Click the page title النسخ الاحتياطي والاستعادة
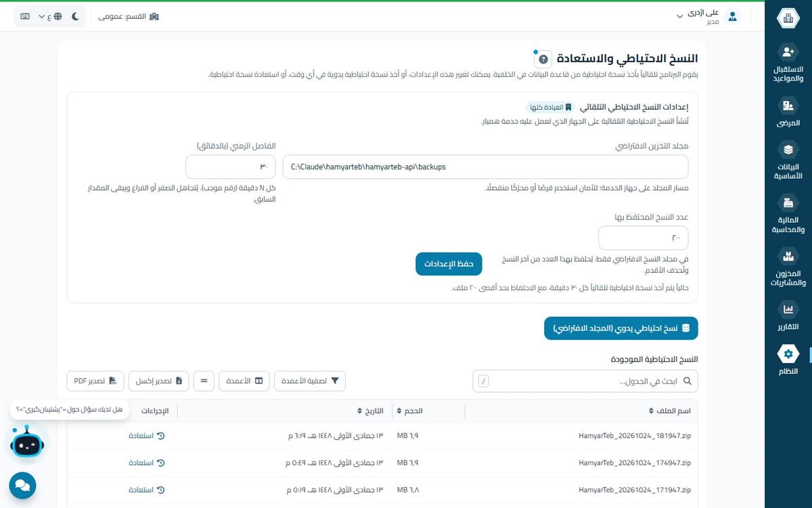Viewport: 812px width, 508px height. [626, 59]
